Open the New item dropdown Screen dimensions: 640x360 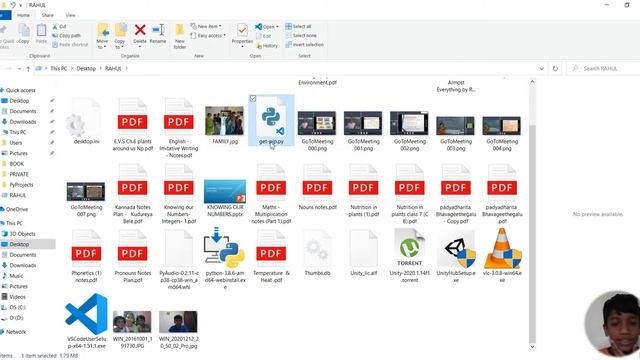pyautogui.click(x=206, y=26)
